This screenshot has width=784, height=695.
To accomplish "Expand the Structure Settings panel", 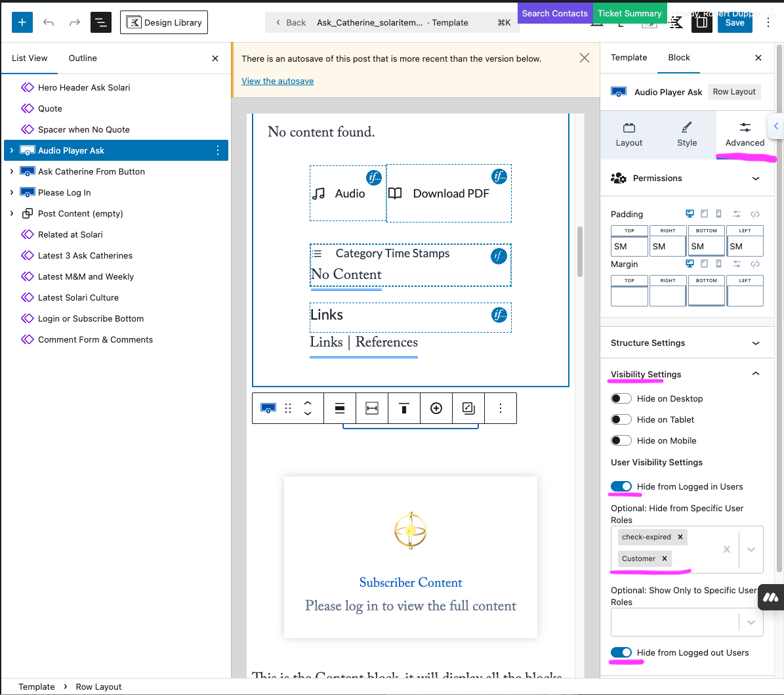I will click(755, 343).
